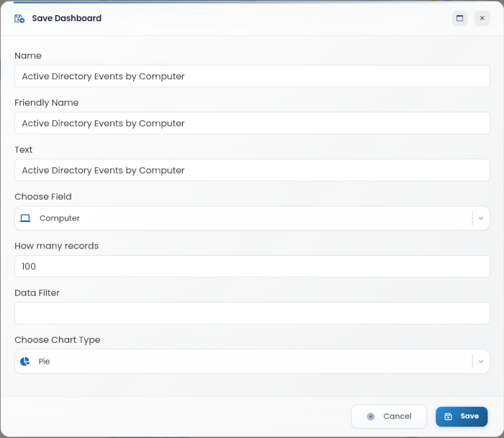This screenshot has height=438, width=504.
Task: Select the How many records field
Action: pyautogui.click(x=252, y=267)
